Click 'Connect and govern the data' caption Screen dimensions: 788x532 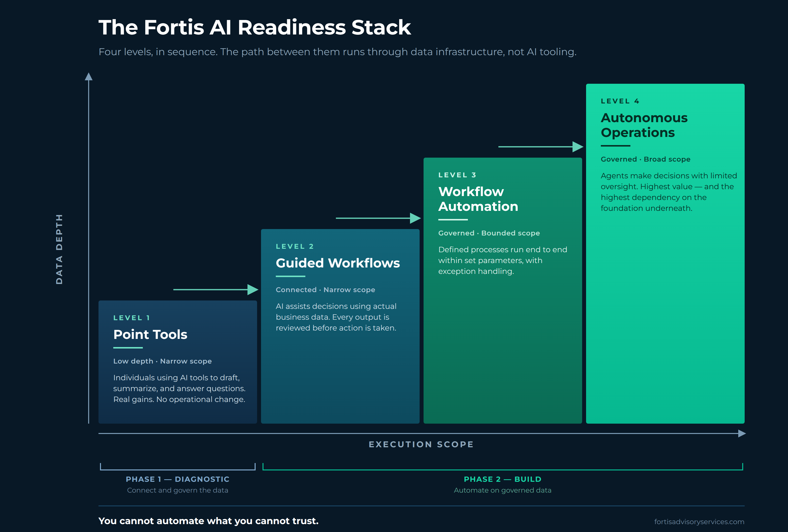click(178, 490)
